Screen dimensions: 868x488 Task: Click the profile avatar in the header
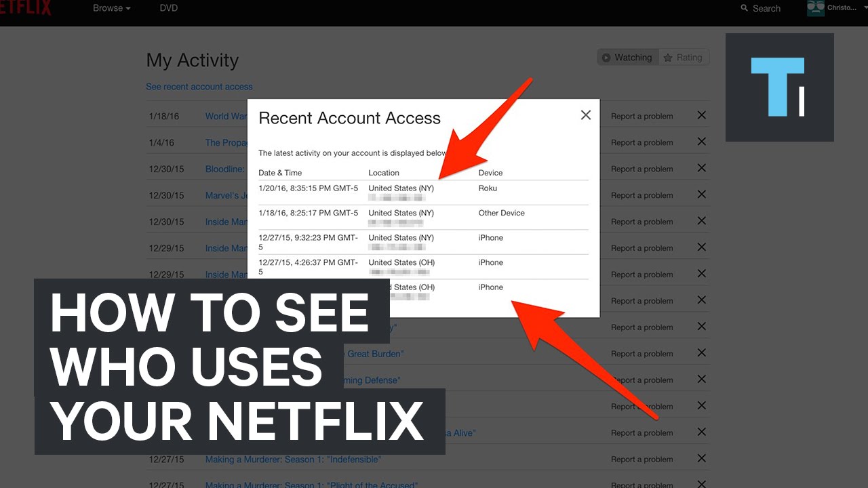tap(815, 8)
